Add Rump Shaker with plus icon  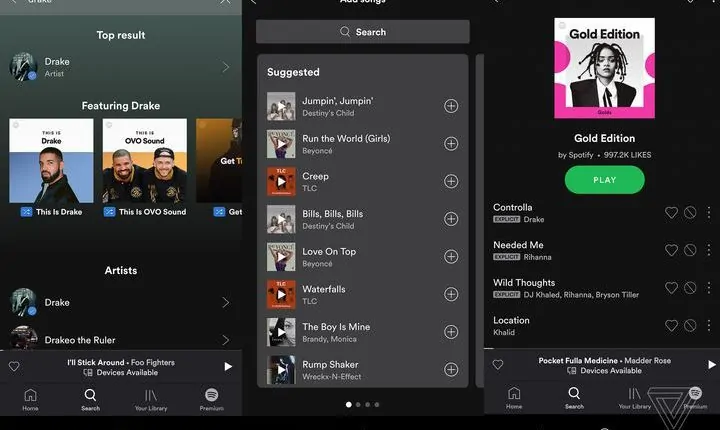(x=450, y=369)
